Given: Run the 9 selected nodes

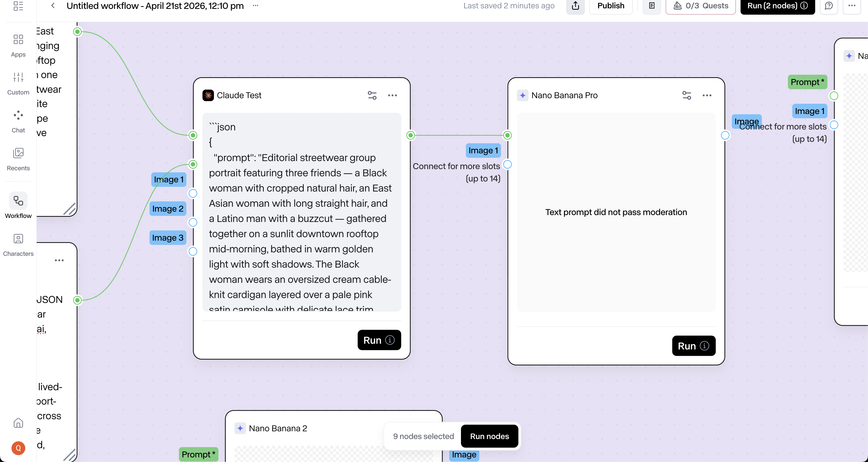Looking at the screenshot, I should pyautogui.click(x=489, y=436).
